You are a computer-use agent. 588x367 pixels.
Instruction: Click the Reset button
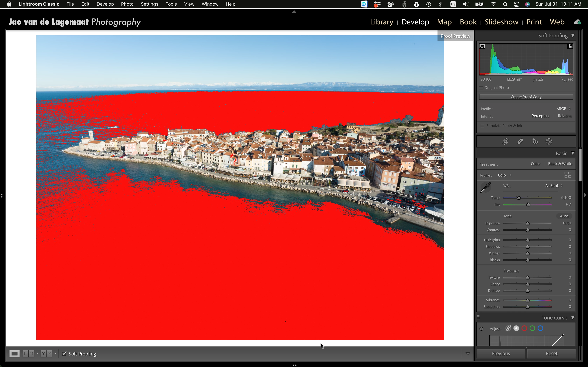coord(551,353)
